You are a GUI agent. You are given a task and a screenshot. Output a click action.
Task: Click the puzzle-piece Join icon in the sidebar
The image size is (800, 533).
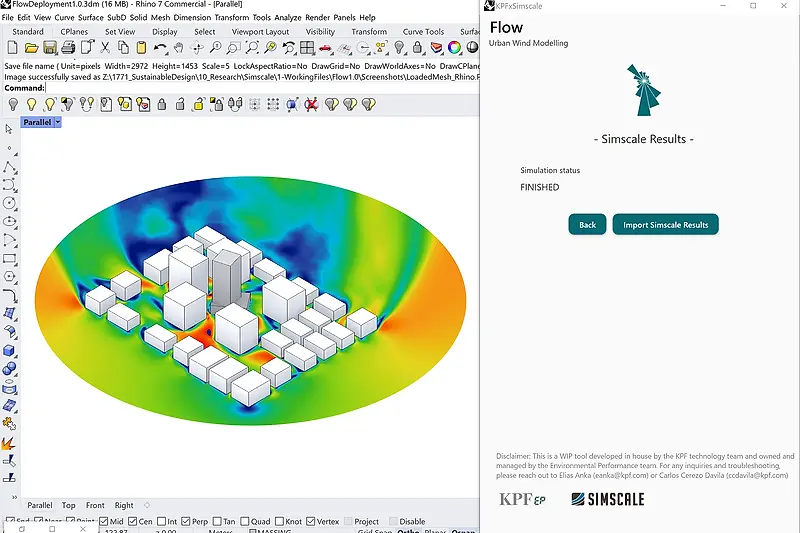pos(9,424)
